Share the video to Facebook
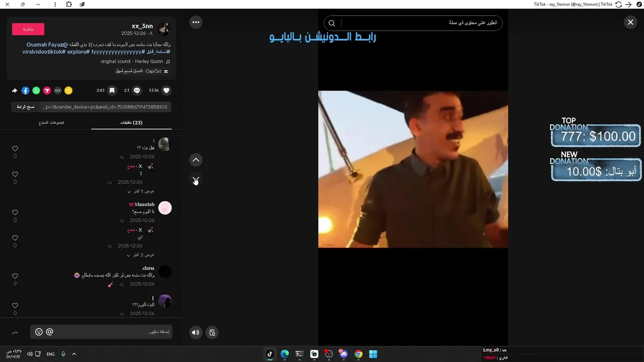Image resolution: width=644 pixels, height=362 pixels. [25, 90]
